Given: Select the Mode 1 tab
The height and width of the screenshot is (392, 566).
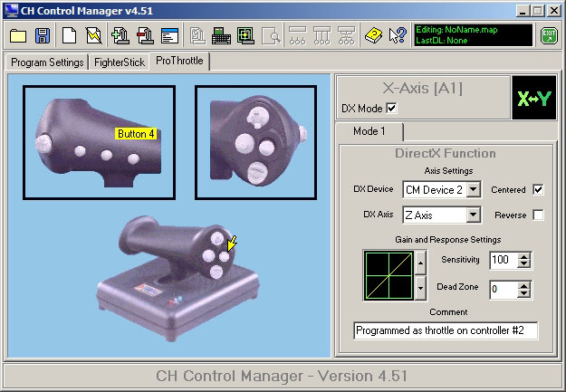Looking at the screenshot, I should click(369, 131).
